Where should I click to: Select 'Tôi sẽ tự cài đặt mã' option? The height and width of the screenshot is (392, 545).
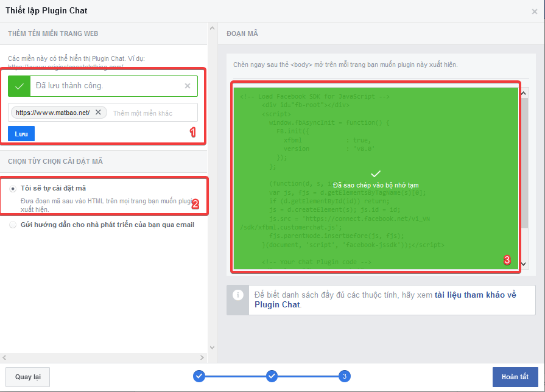pos(13,189)
